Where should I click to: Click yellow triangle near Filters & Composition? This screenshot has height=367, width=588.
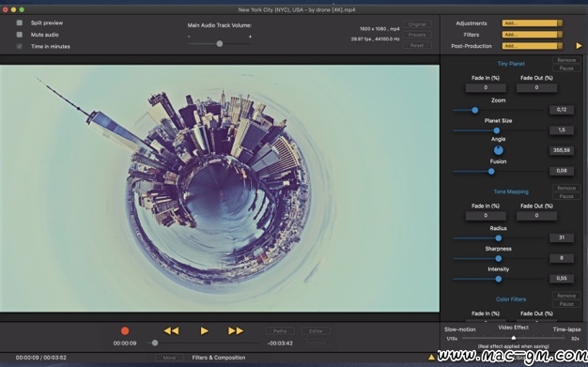pos(432,357)
